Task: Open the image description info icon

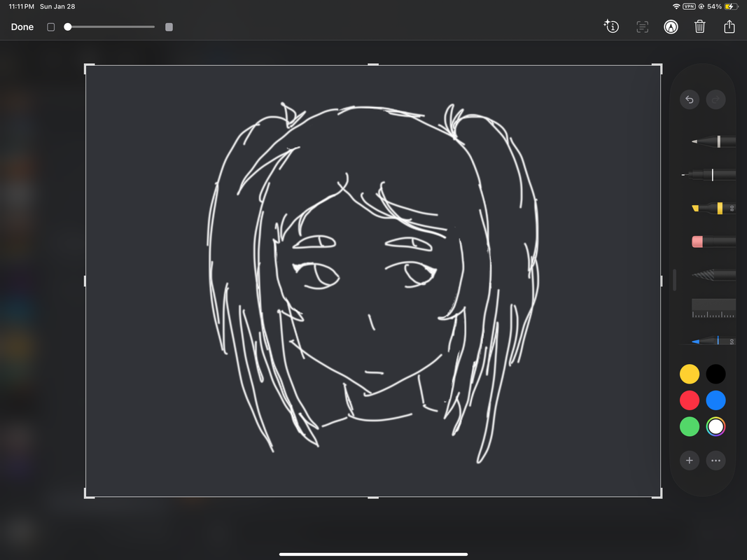Action: 611,26
